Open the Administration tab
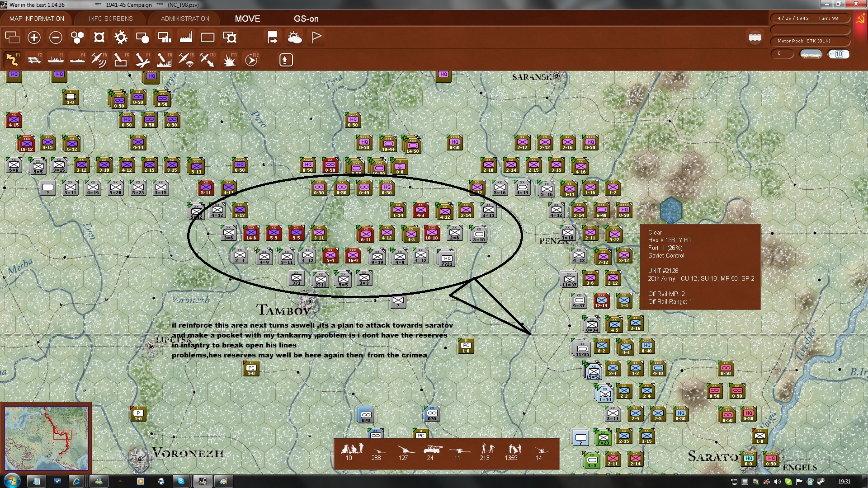This screenshot has height=488, width=868. point(185,19)
